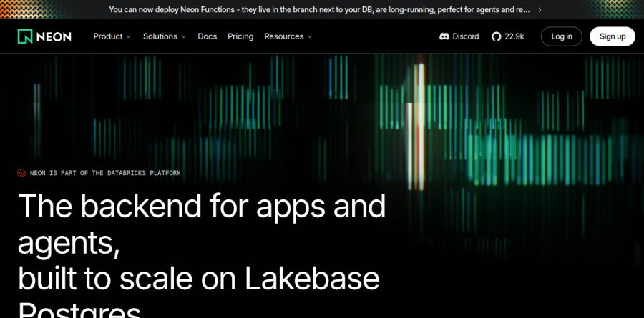Viewport: 644px width, 318px height.
Task: Expand the Product menu
Action: (x=112, y=36)
